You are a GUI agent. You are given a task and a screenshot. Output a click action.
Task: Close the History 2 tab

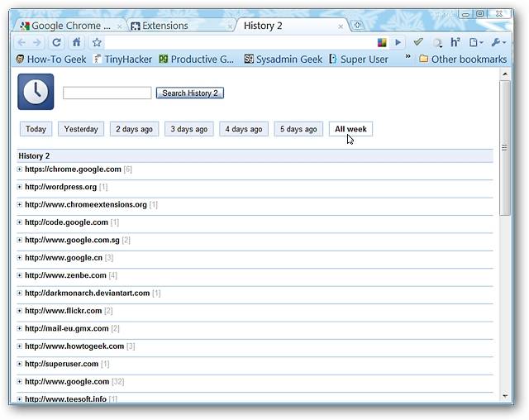341,26
